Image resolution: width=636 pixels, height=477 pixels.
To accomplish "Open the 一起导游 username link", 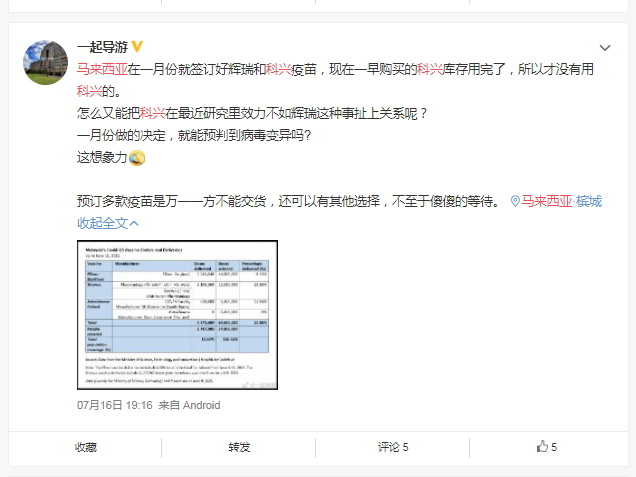I will click(102, 47).
